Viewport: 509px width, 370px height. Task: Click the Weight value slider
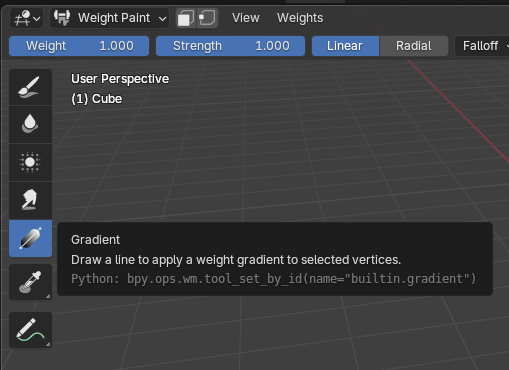click(x=79, y=46)
